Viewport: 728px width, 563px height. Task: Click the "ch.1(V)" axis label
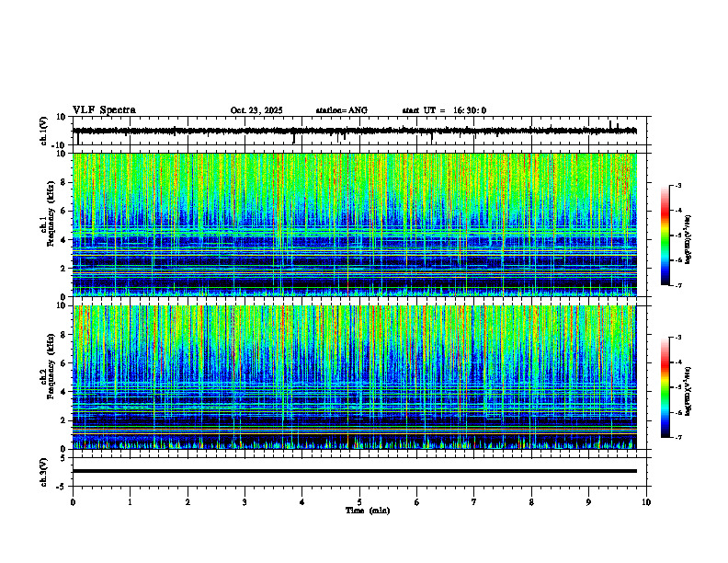tap(44, 131)
